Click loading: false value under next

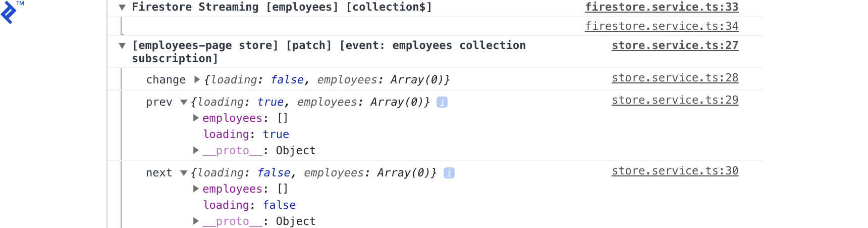click(x=279, y=205)
